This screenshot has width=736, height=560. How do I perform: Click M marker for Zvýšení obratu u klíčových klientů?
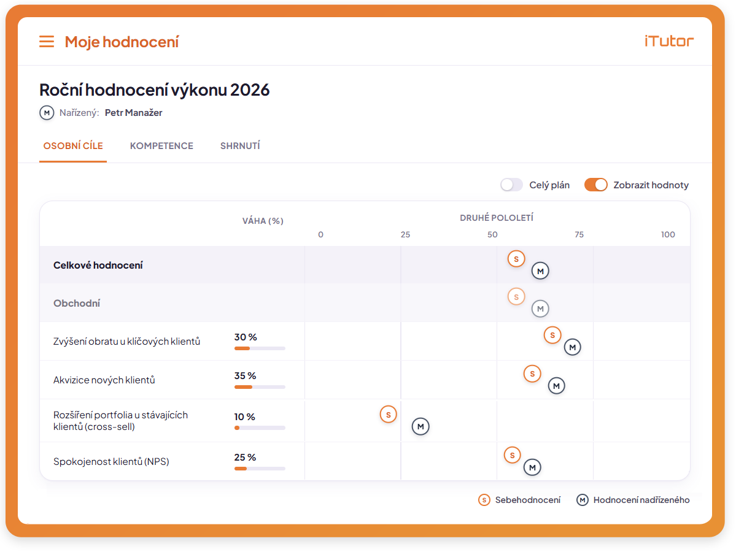point(572,348)
